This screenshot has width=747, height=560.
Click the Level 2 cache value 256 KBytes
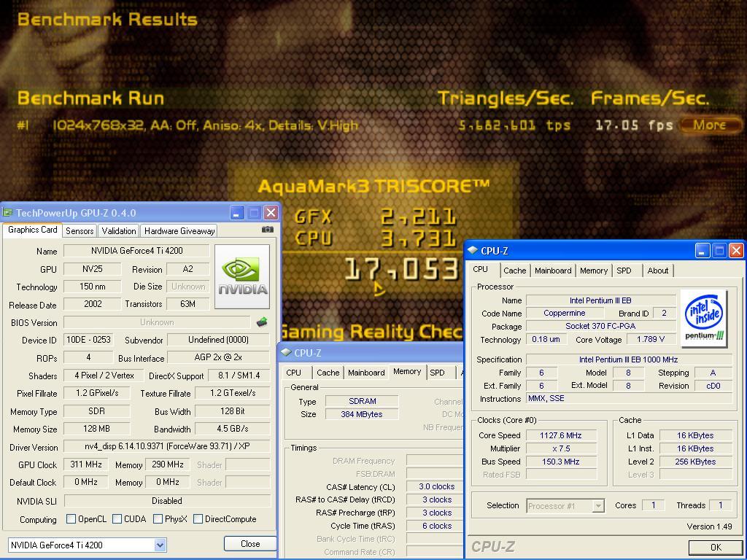coord(695,462)
